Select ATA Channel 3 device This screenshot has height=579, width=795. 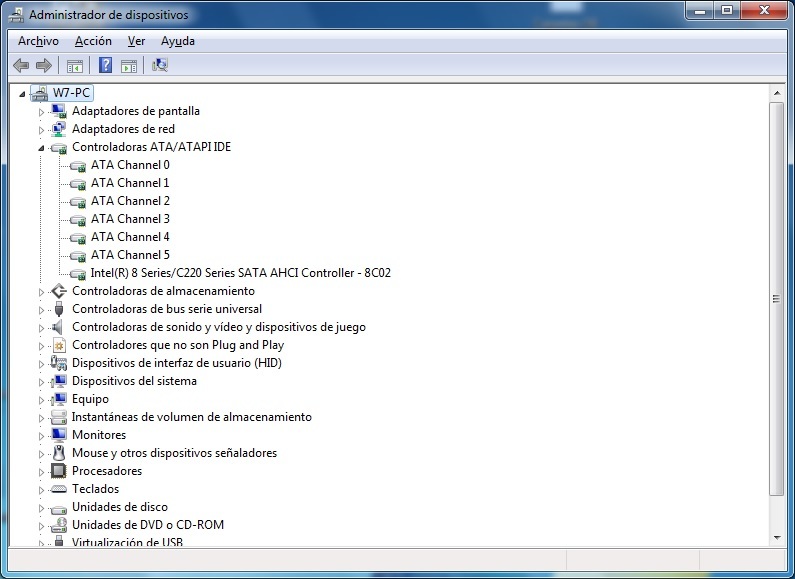coord(130,219)
